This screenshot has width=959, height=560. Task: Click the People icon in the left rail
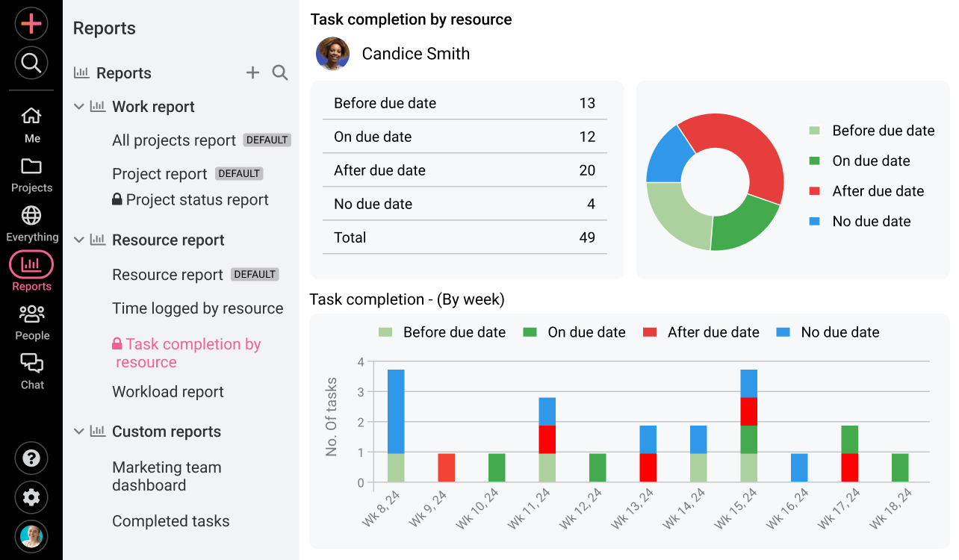(31, 315)
